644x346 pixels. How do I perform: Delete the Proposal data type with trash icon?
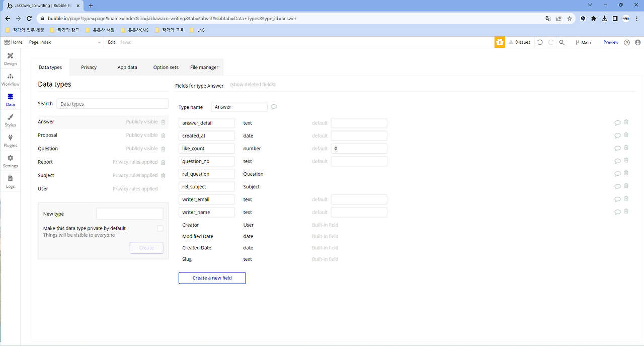[163, 135]
